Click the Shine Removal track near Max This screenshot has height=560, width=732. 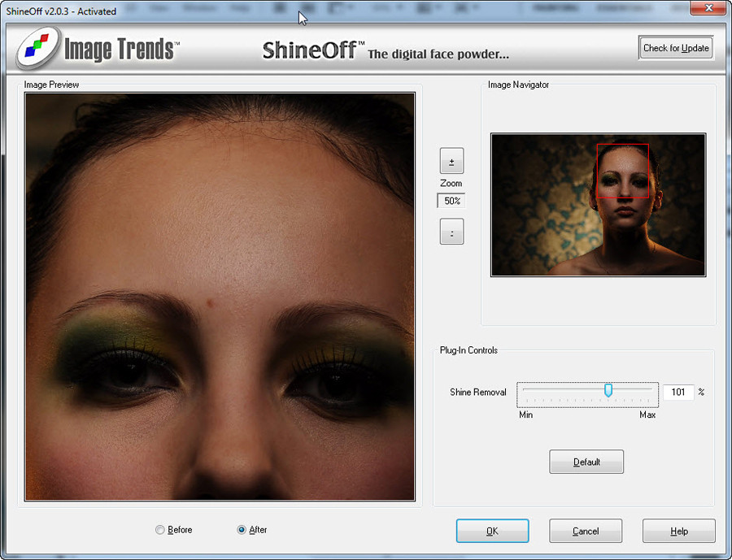point(647,391)
